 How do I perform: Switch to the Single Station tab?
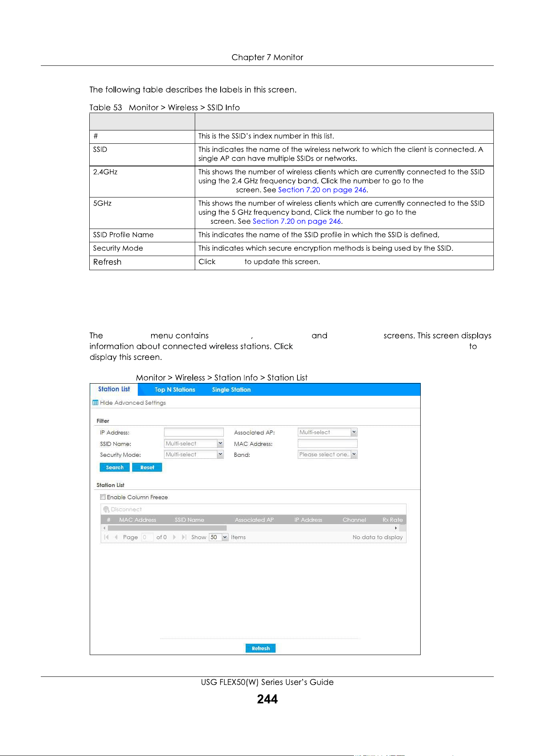pos(231,390)
